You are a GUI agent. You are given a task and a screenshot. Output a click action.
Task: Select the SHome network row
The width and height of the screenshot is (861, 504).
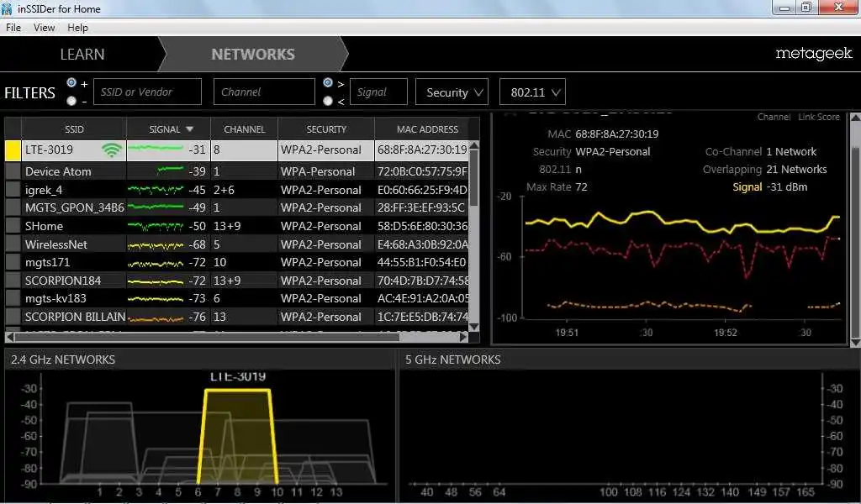tap(237, 226)
